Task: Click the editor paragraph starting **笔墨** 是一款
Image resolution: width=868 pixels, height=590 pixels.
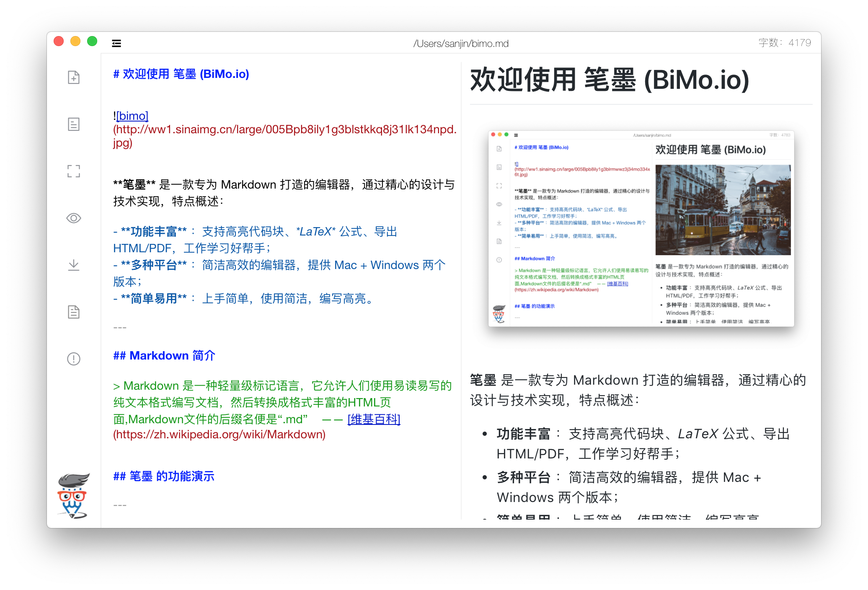Action: pos(284,193)
